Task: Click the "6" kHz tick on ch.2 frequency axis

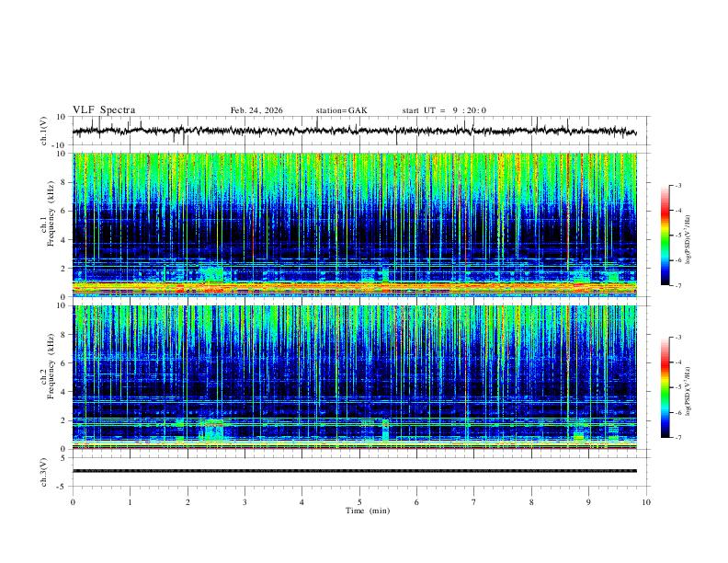Action: pos(63,362)
